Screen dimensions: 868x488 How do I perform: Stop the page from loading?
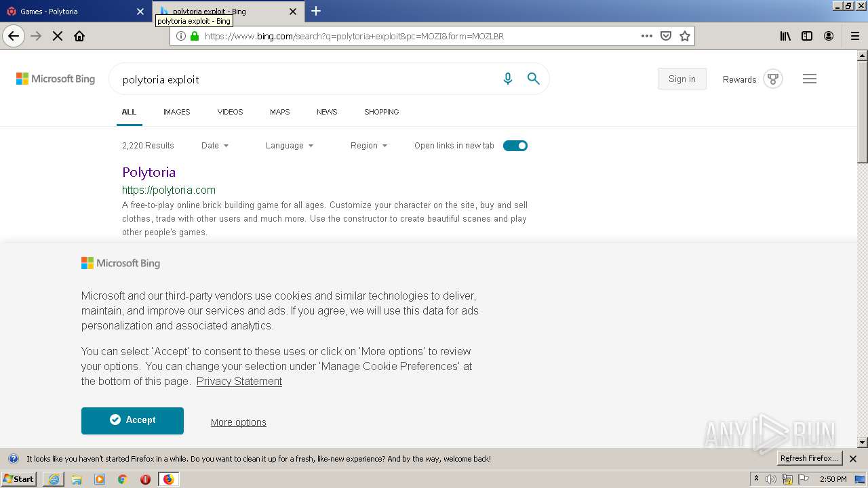click(x=58, y=36)
